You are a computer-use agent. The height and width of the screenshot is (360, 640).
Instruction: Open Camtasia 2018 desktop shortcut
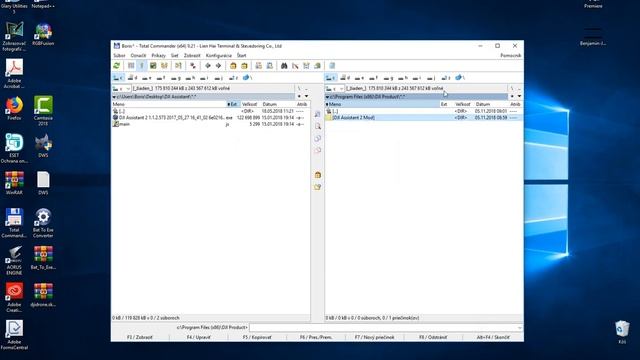click(43, 110)
